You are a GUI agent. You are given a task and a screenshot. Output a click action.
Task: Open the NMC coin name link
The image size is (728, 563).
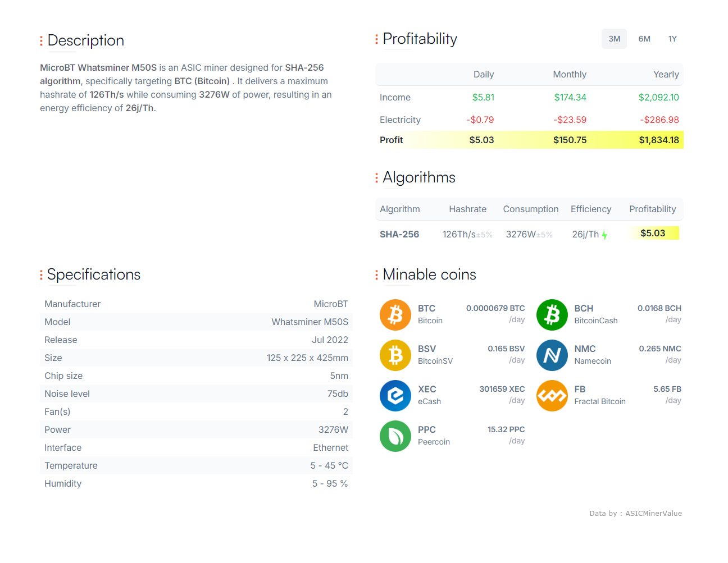pos(585,349)
